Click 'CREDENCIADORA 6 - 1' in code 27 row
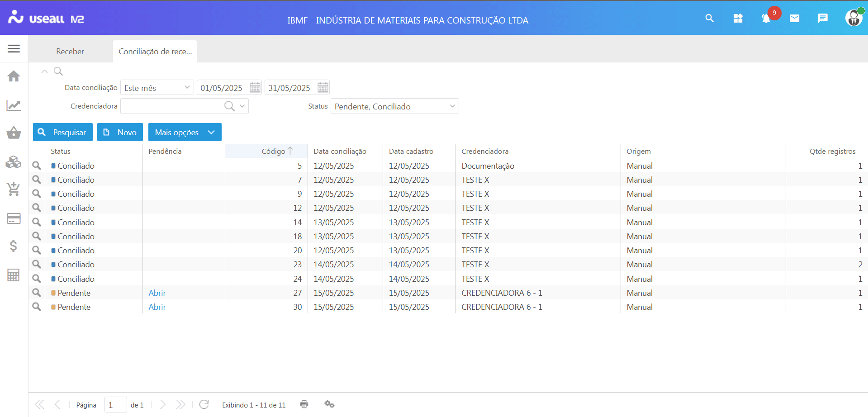 point(502,293)
